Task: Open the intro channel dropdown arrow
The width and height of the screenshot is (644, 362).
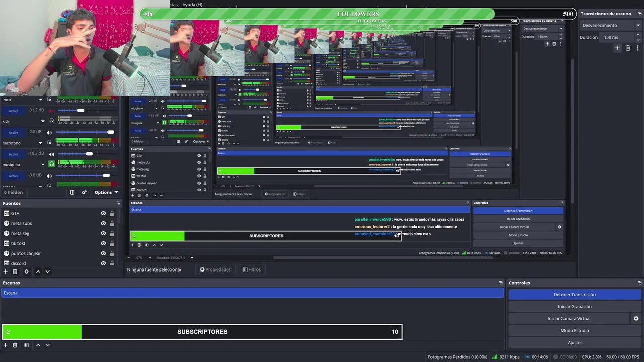Action: (41, 100)
